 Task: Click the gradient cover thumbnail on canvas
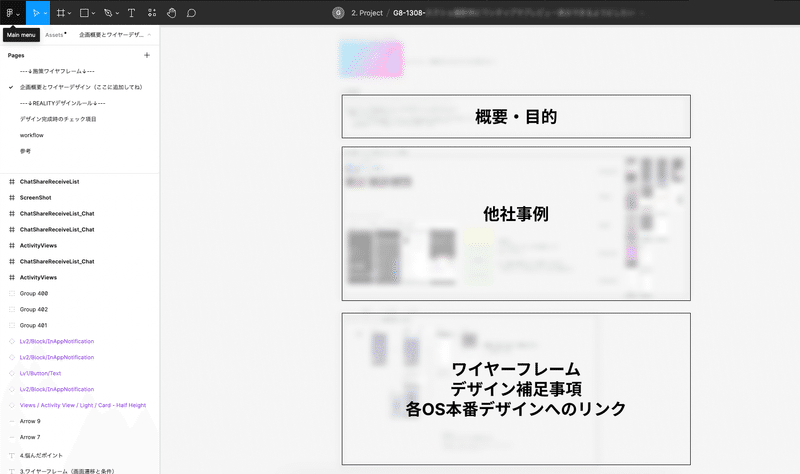(371, 59)
